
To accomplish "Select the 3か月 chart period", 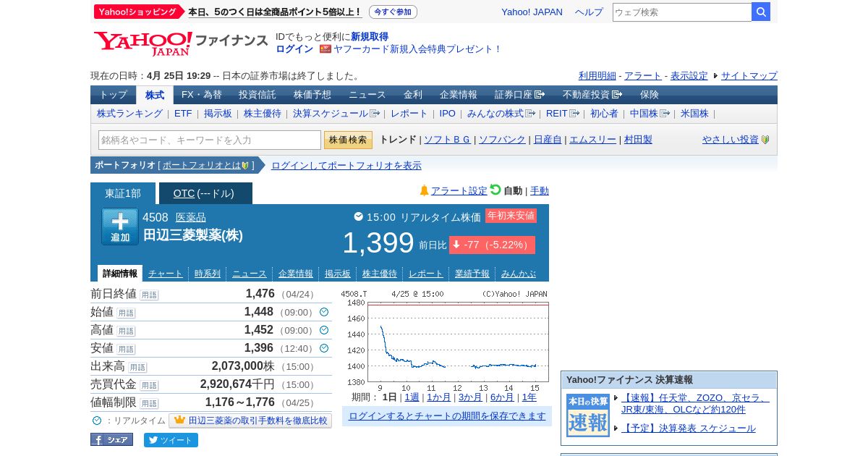I will click(471, 397).
